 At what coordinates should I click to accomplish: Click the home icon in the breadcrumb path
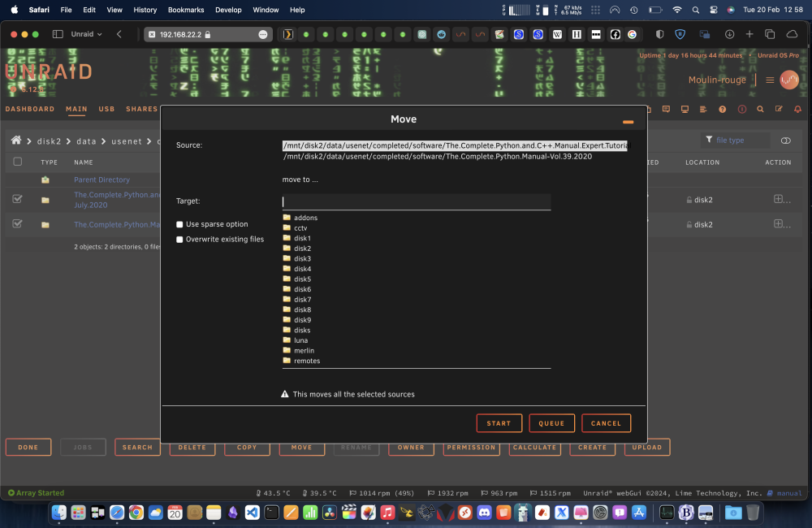(16, 141)
